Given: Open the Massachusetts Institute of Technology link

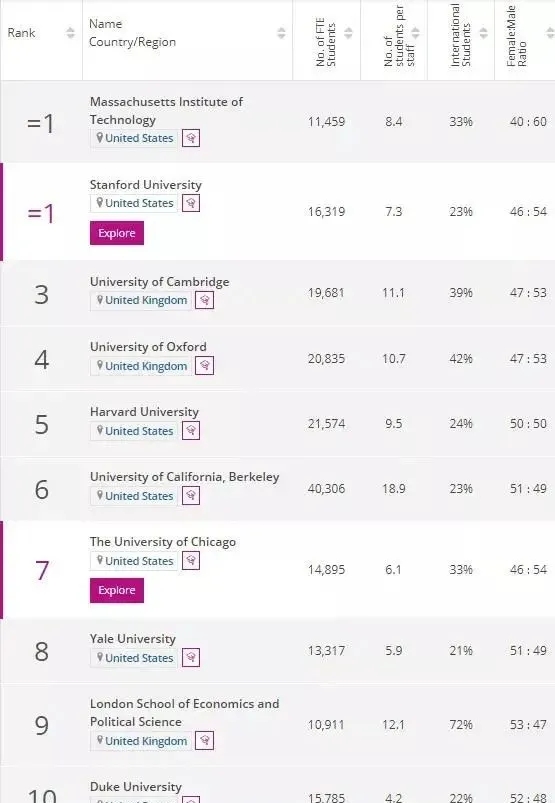Looking at the screenshot, I should pyautogui.click(x=166, y=111).
